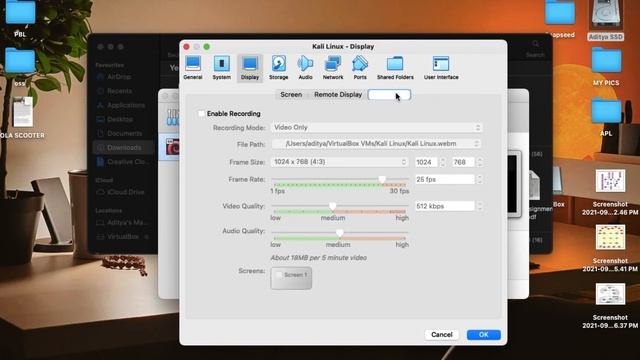Open the System settings icon
This screenshot has width=640, height=360.
click(x=221, y=67)
